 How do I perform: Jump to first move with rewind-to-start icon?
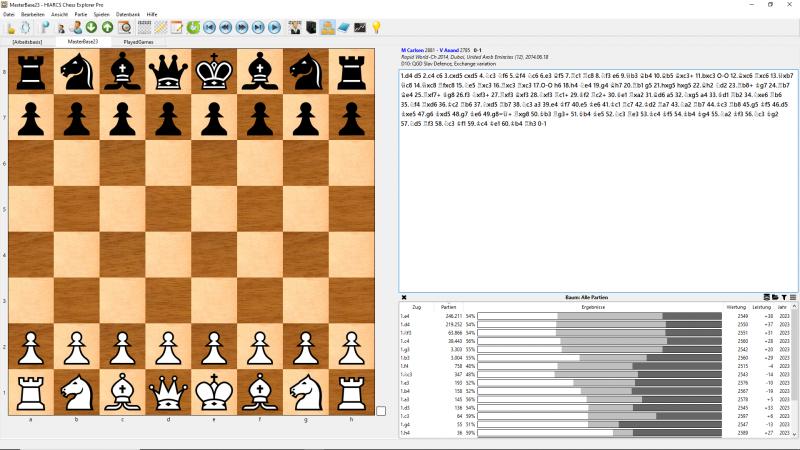pos(209,26)
